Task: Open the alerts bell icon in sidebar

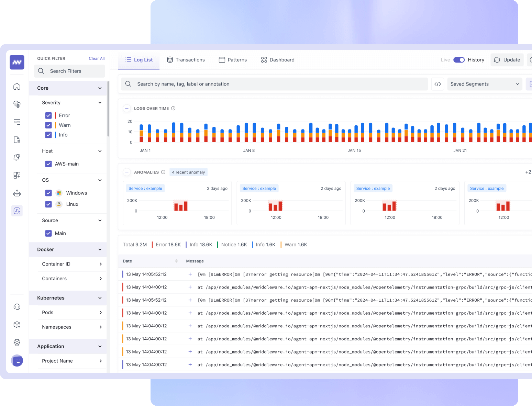Action: pos(17,157)
